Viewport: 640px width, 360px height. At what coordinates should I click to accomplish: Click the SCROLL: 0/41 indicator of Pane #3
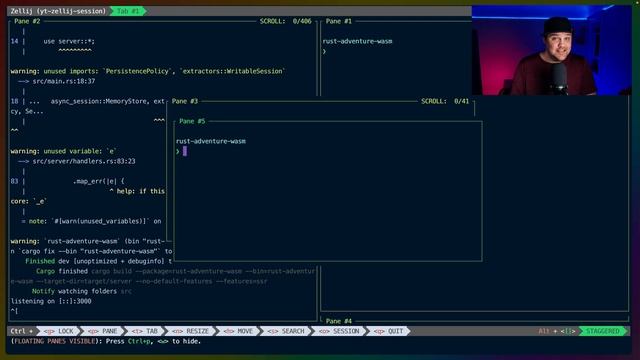(445, 101)
